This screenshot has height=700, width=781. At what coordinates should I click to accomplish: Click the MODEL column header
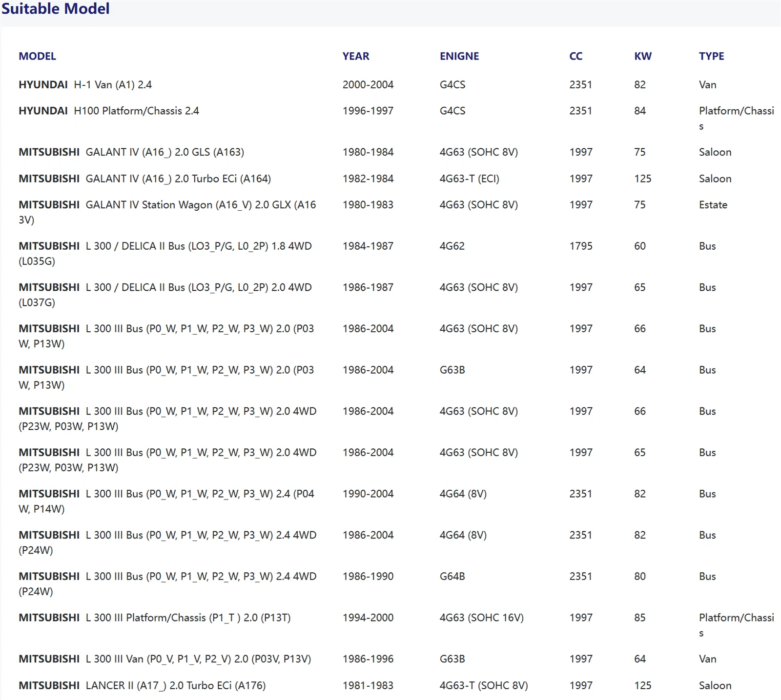37,56
